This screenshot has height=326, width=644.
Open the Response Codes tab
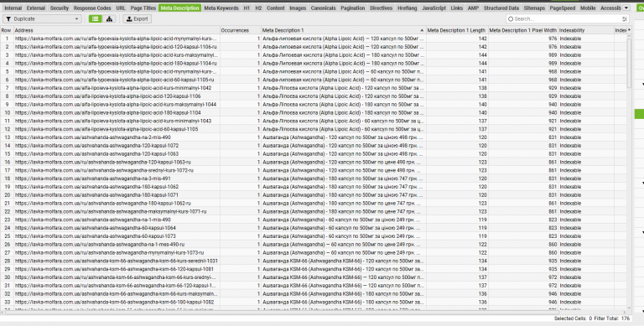tap(92, 8)
